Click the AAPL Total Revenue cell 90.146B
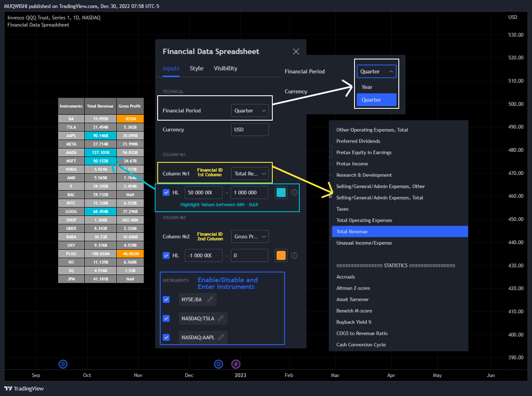The image size is (532, 396). click(x=100, y=135)
